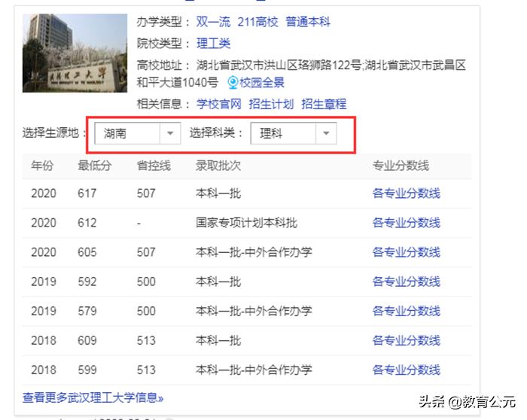Open the 校园全景 campus panorama icon

pyautogui.click(x=233, y=82)
